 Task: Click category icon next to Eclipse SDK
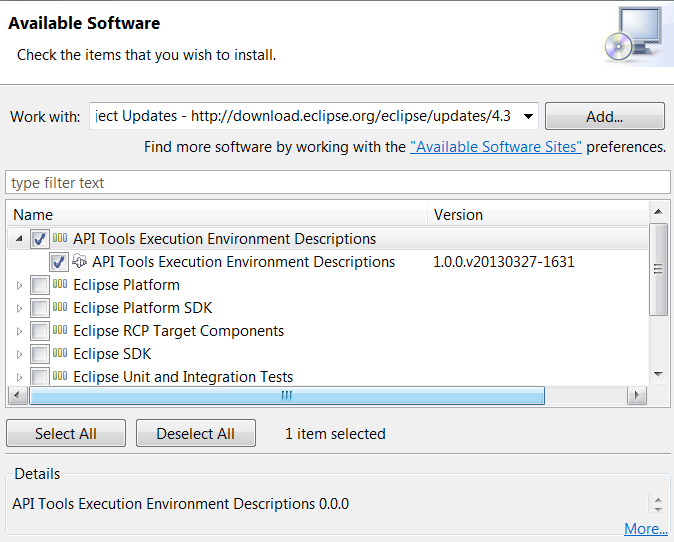point(60,353)
